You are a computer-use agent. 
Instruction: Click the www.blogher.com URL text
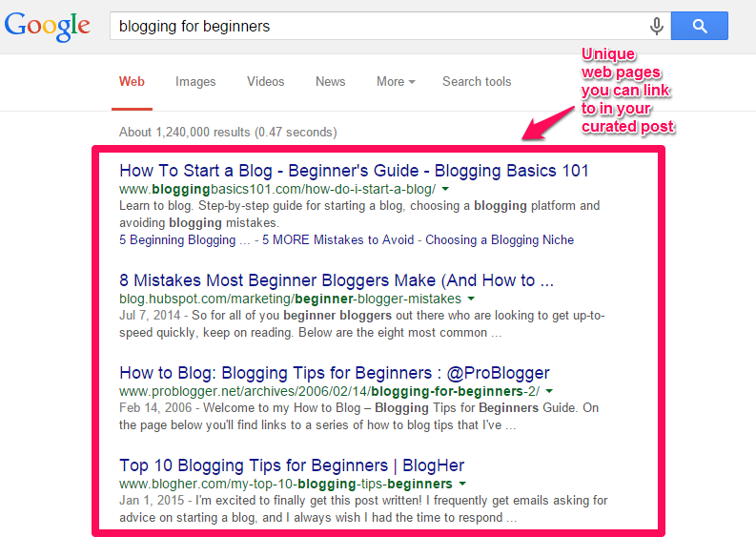(x=286, y=484)
